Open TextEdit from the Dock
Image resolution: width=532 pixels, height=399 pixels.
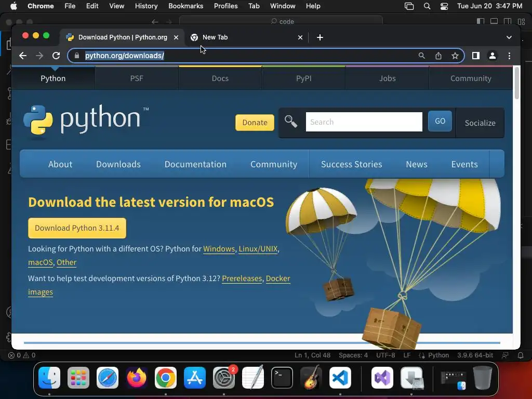point(253,378)
